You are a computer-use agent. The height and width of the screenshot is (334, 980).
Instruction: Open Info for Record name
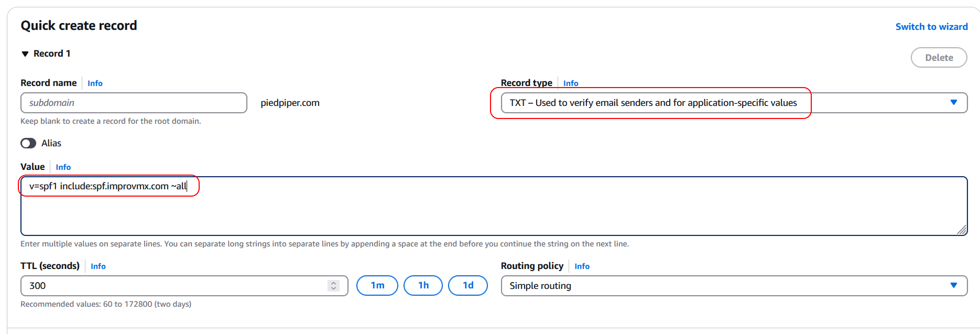(x=95, y=83)
